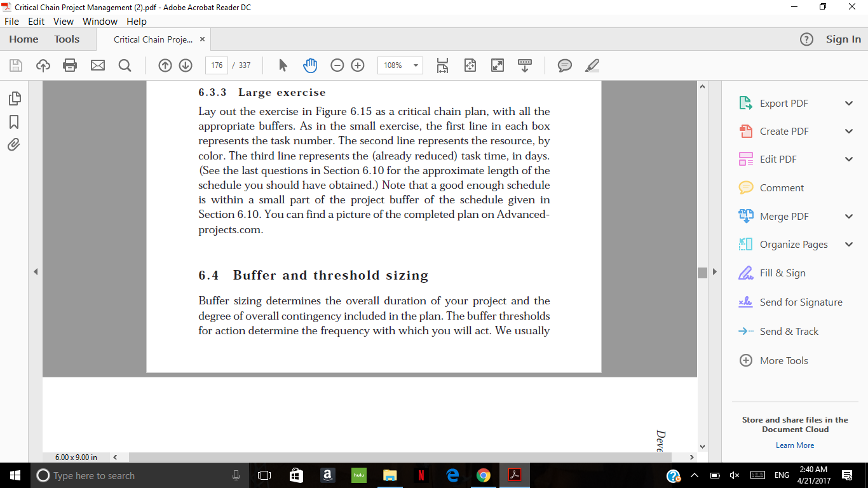Switch to the Tools tab

coord(67,39)
